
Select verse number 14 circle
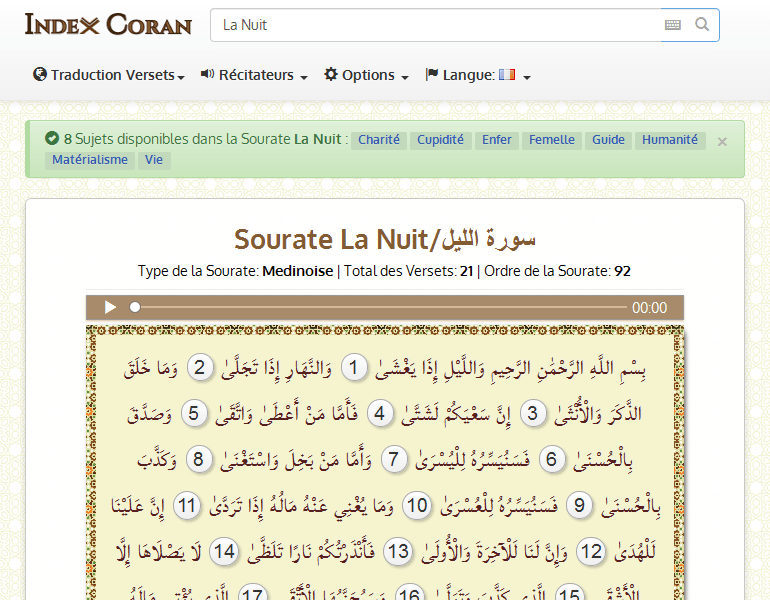[224, 552]
